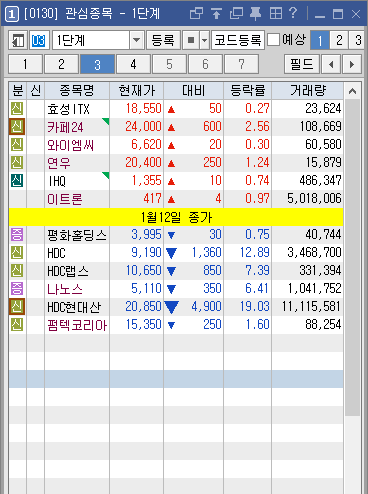
Task: Select group tab 2
Action: click(61, 64)
